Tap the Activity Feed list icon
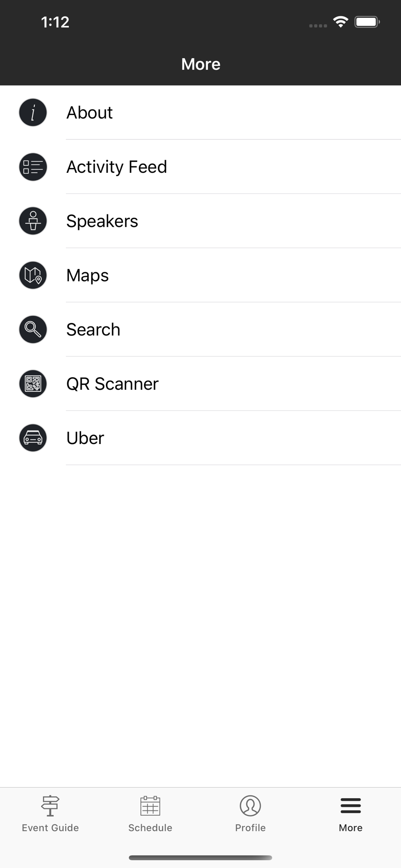The width and height of the screenshot is (401, 868). point(33,167)
